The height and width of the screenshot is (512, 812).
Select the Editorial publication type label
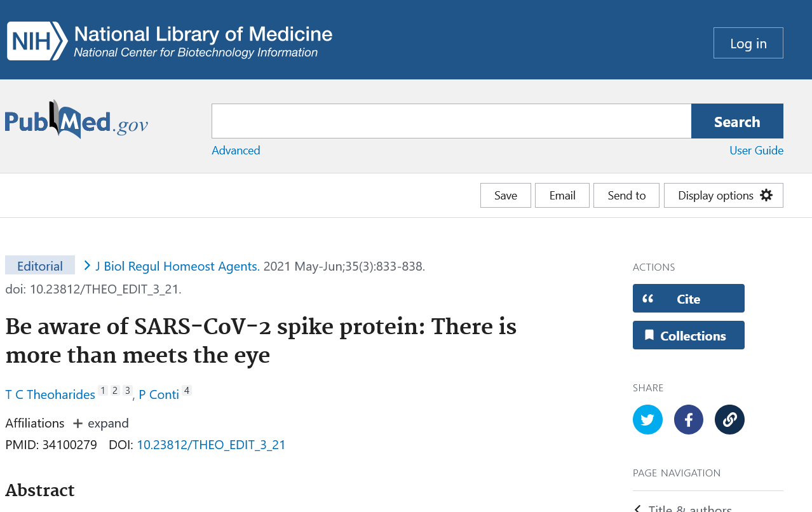[x=39, y=265]
